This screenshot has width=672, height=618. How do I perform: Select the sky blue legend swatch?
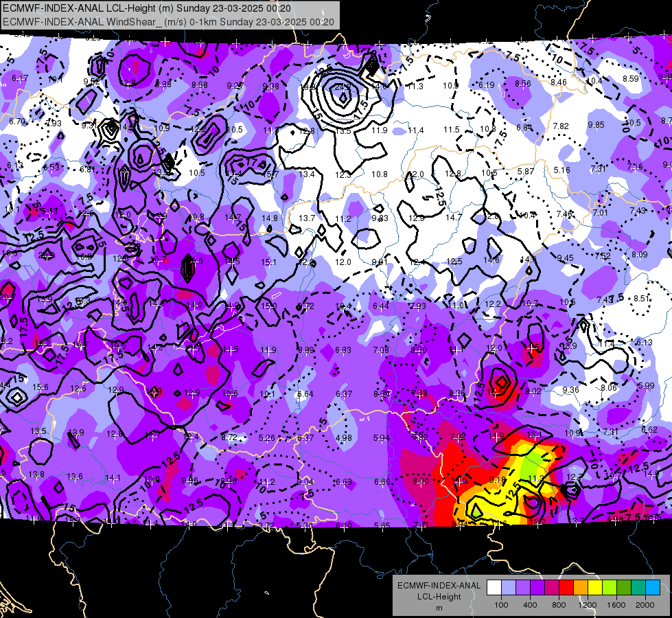[653, 588]
